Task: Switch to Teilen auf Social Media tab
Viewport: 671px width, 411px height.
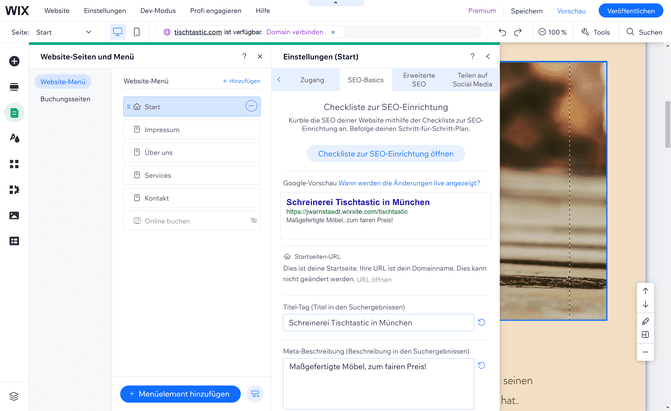Action: point(472,80)
